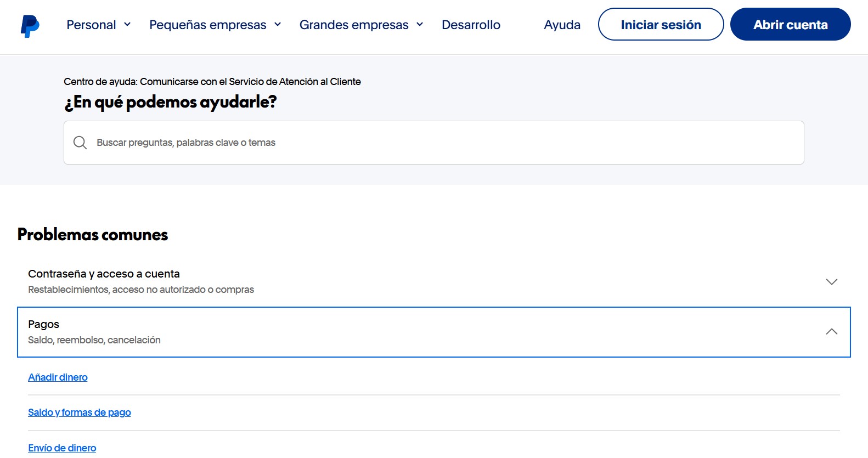Image resolution: width=868 pixels, height=458 pixels.
Task: Focus the Buscar preguntas search field
Action: 433,143
